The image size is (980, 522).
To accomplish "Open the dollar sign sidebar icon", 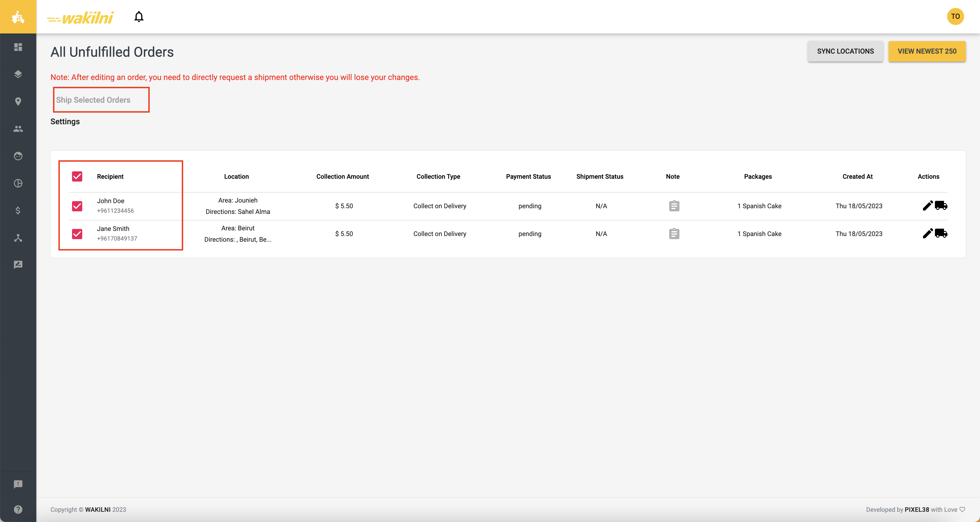I will 18,211.
